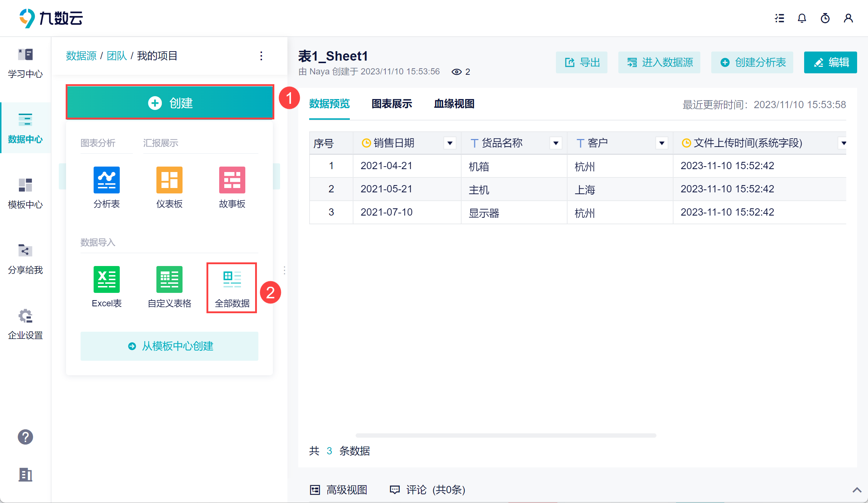Select the 仪表板 dashboard icon
The width and height of the screenshot is (868, 503).
tap(169, 180)
